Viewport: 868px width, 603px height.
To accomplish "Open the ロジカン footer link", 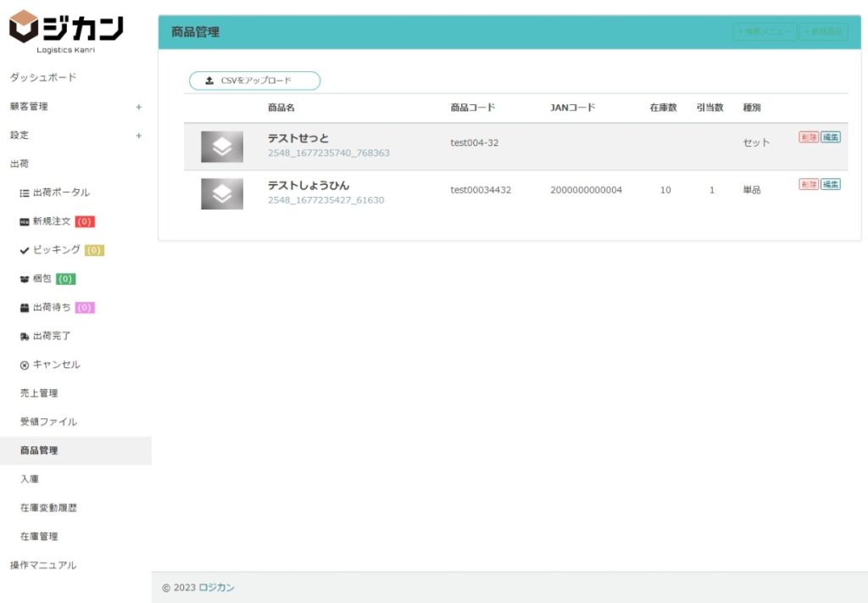I will (x=216, y=588).
